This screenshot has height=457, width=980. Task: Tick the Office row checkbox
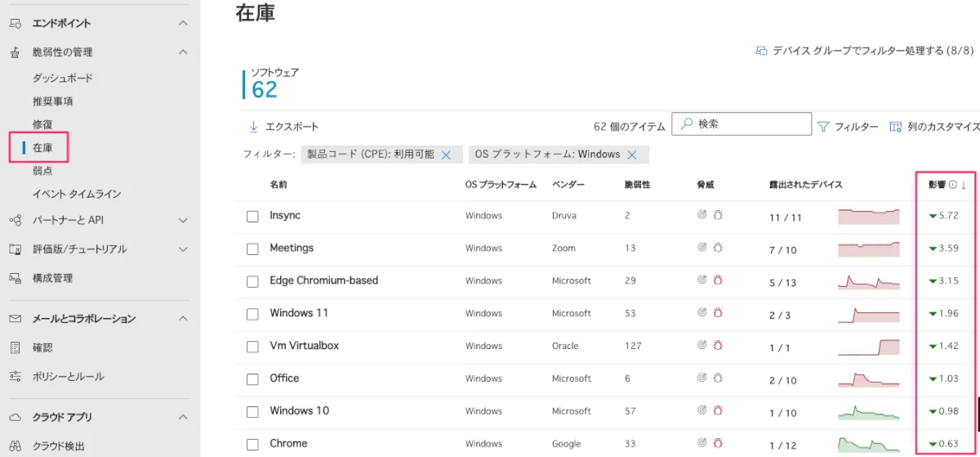coord(252,379)
